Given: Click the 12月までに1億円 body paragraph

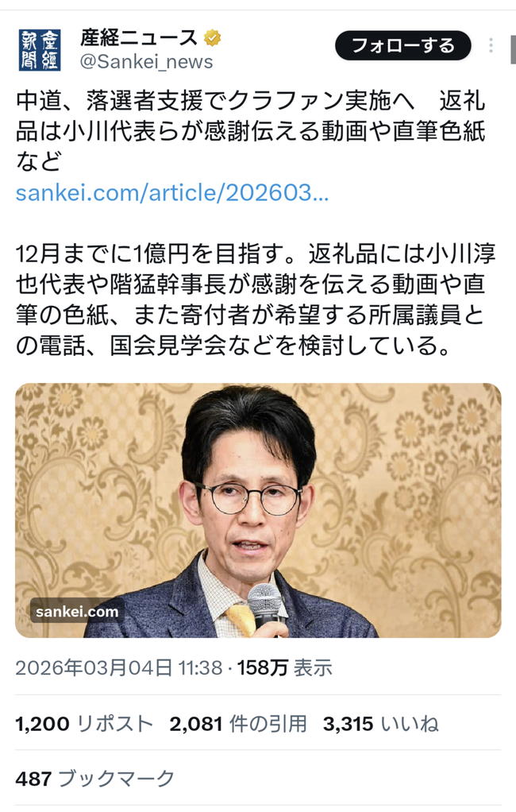Looking at the screenshot, I should 256,300.
